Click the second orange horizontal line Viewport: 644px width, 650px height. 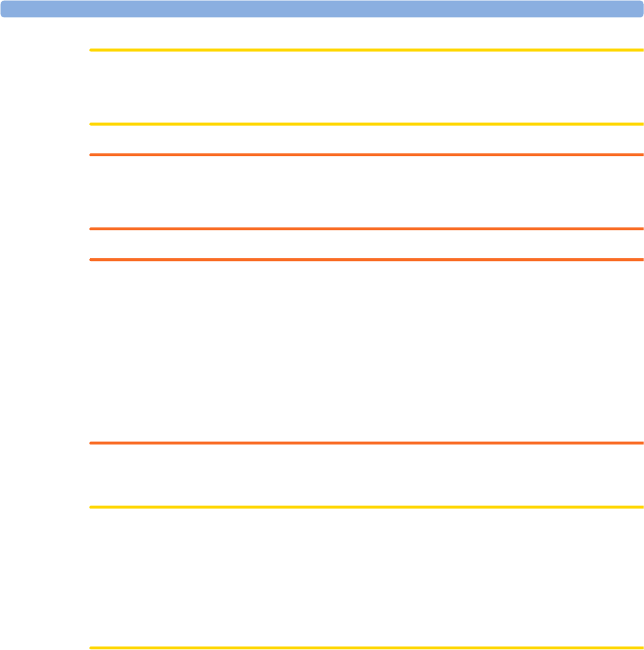pyautogui.click(x=366, y=229)
